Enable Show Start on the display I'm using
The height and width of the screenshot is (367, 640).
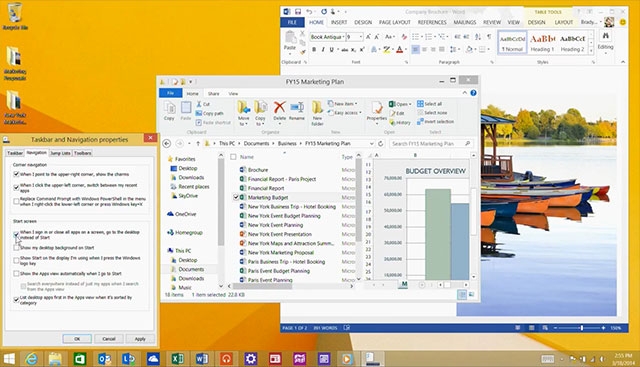(16, 260)
